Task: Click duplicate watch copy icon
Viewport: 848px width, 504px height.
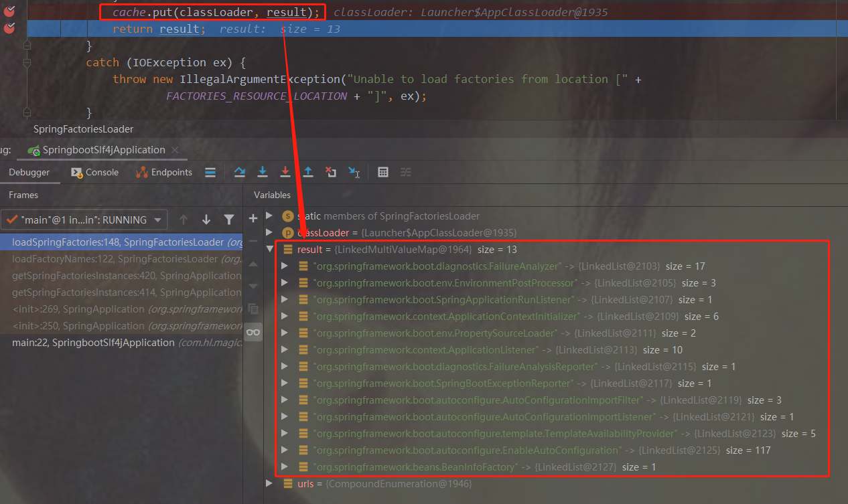Action: 253,309
